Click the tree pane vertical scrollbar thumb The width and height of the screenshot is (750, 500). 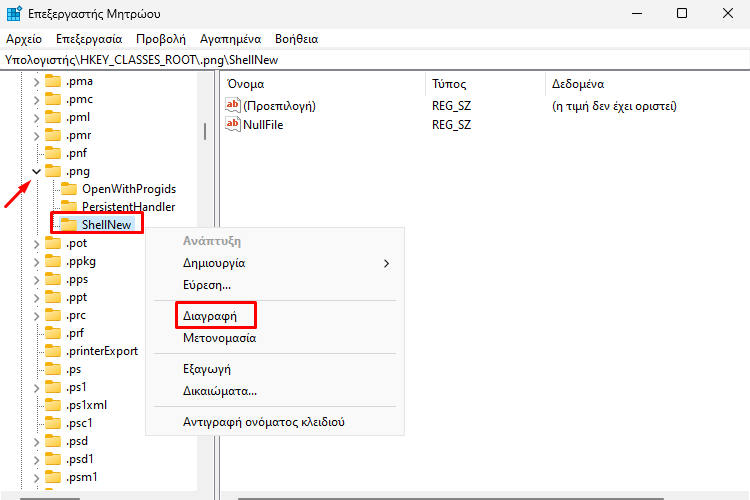[205, 132]
